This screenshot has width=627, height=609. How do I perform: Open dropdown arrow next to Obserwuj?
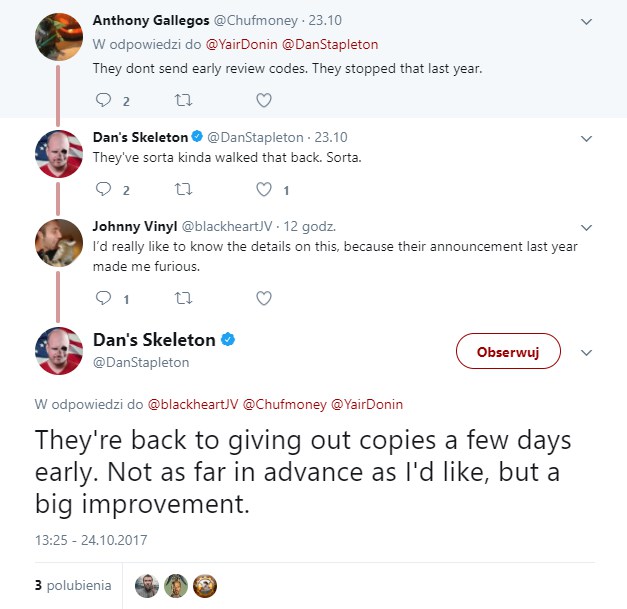coord(587,352)
